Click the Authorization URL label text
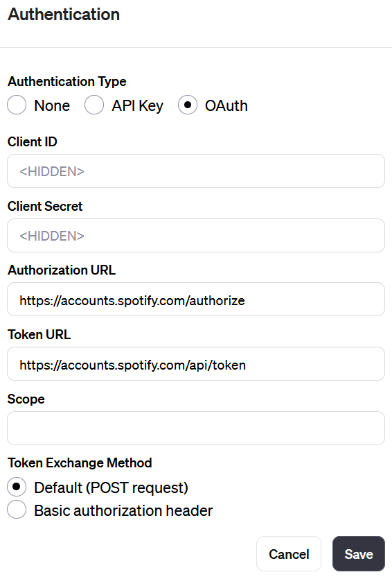This screenshot has width=392, height=579. click(62, 270)
